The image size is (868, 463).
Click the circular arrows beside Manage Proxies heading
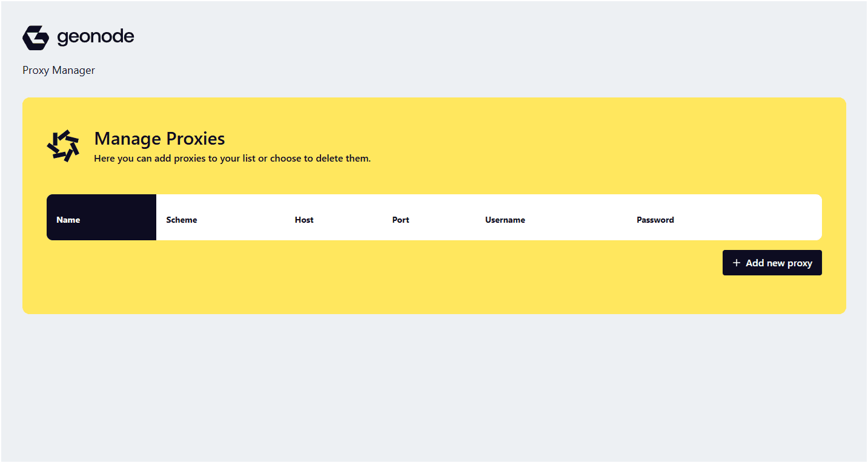point(62,146)
